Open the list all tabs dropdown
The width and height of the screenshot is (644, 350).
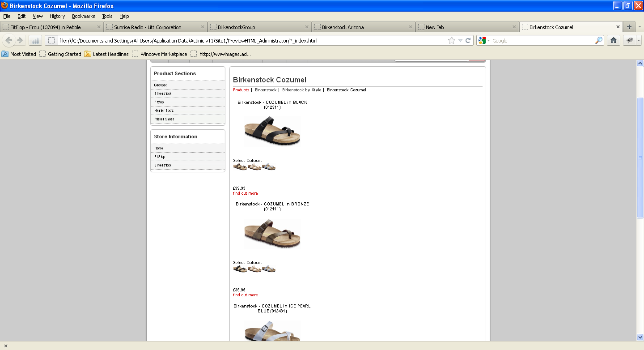pyautogui.click(x=639, y=27)
